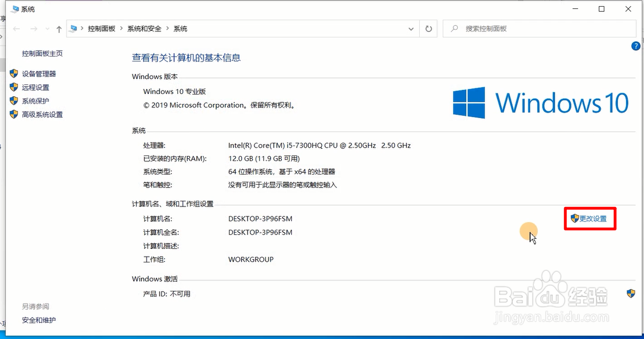Go up one level with the up arrow
The width and height of the screenshot is (644, 339).
pyautogui.click(x=59, y=29)
